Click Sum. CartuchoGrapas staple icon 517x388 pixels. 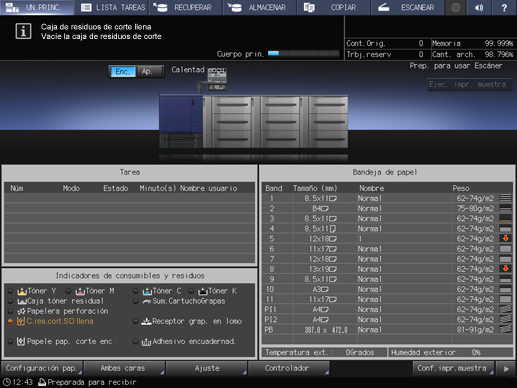147,301
